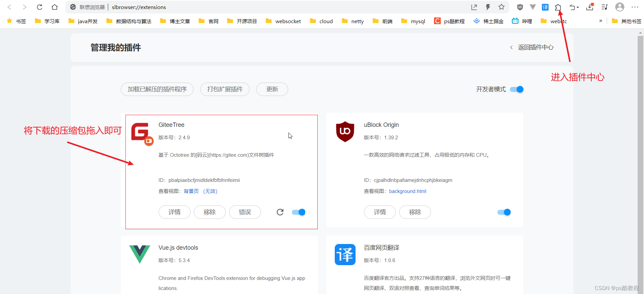Viewport: 644px width, 294px height.
Task: Open uBlock Origin 详情 button
Action: [x=380, y=212]
